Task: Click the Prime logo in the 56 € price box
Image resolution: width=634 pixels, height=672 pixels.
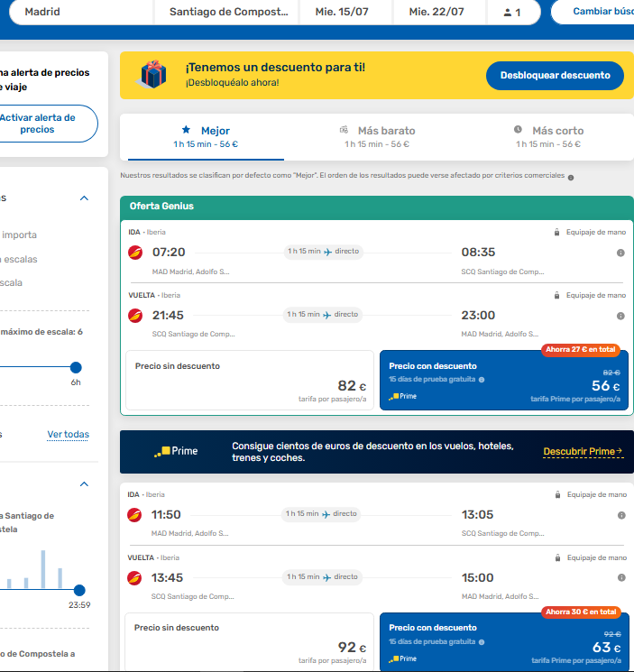Action: point(402,396)
